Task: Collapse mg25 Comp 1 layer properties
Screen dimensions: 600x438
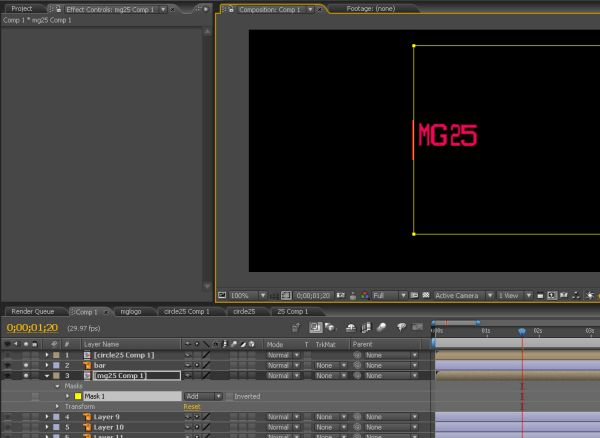Action: coord(47,376)
